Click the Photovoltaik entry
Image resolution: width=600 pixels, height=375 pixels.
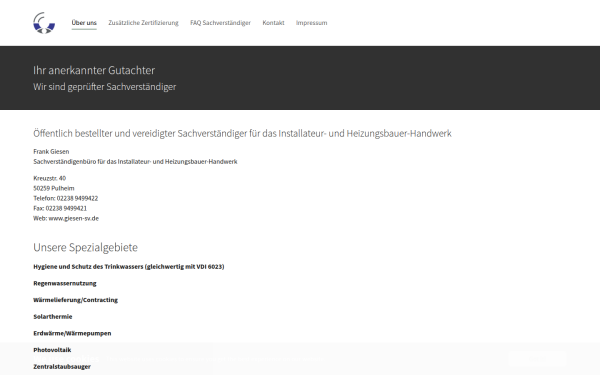click(x=52, y=350)
